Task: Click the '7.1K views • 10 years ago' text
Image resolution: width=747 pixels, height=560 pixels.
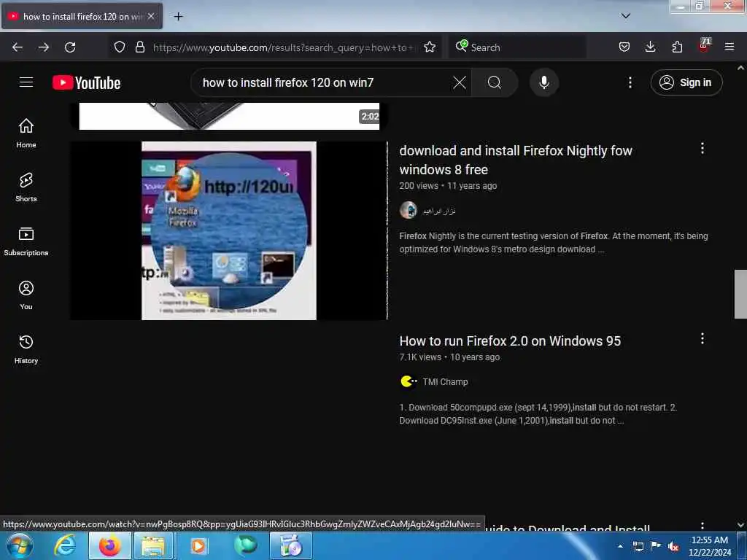Action: pos(449,357)
